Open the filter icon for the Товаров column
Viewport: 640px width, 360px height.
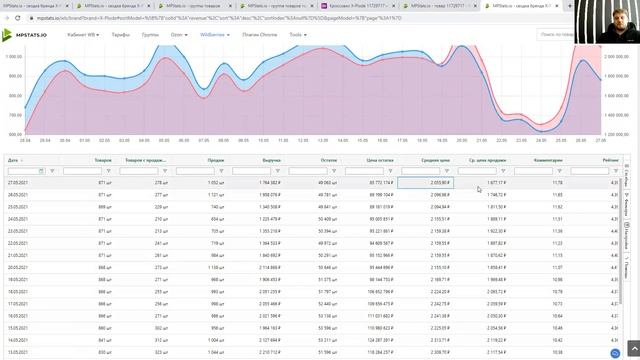109,171
